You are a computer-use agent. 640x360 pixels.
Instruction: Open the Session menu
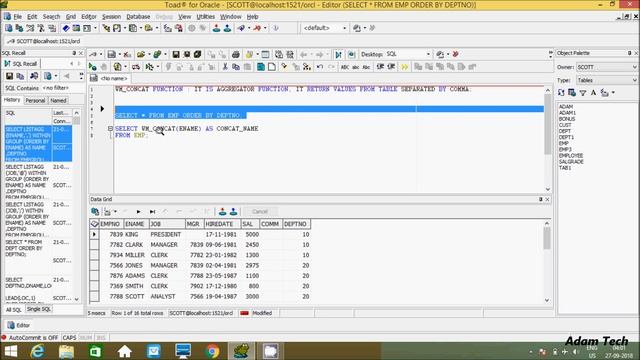(x=111, y=17)
